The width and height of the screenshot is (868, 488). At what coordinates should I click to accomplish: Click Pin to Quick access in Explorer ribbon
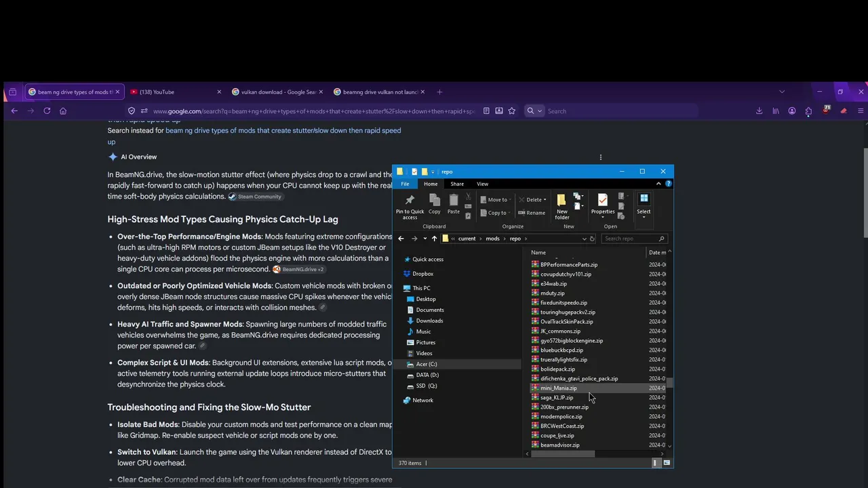[x=410, y=207]
